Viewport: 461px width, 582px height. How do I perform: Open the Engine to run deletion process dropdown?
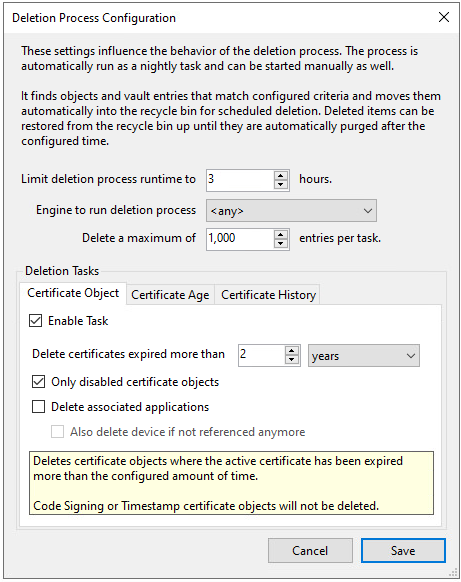(x=291, y=211)
